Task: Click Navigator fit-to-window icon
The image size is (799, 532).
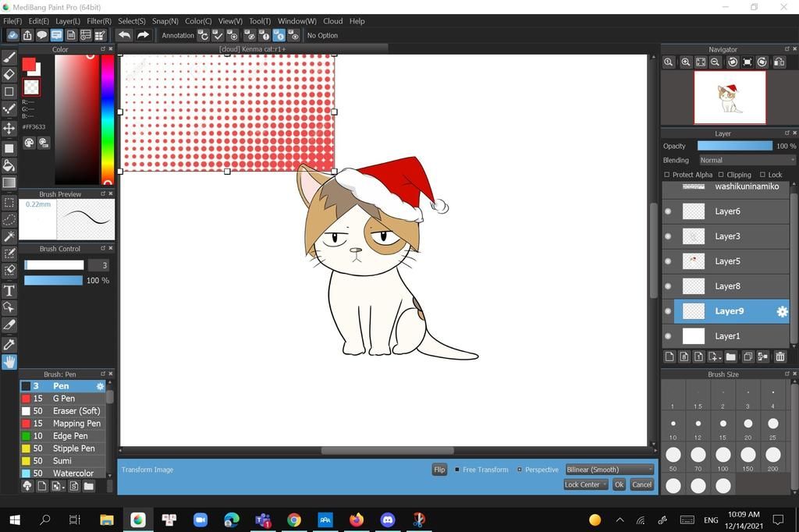Action: pos(701,62)
